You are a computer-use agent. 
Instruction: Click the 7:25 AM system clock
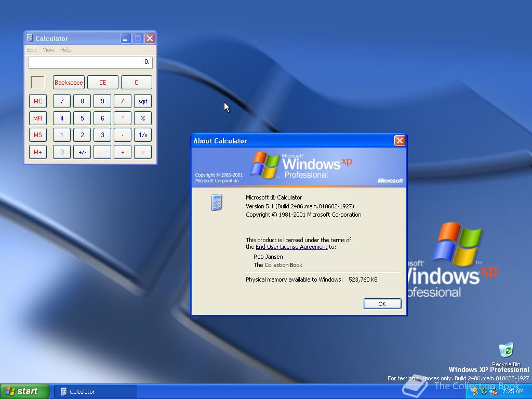pos(513,391)
